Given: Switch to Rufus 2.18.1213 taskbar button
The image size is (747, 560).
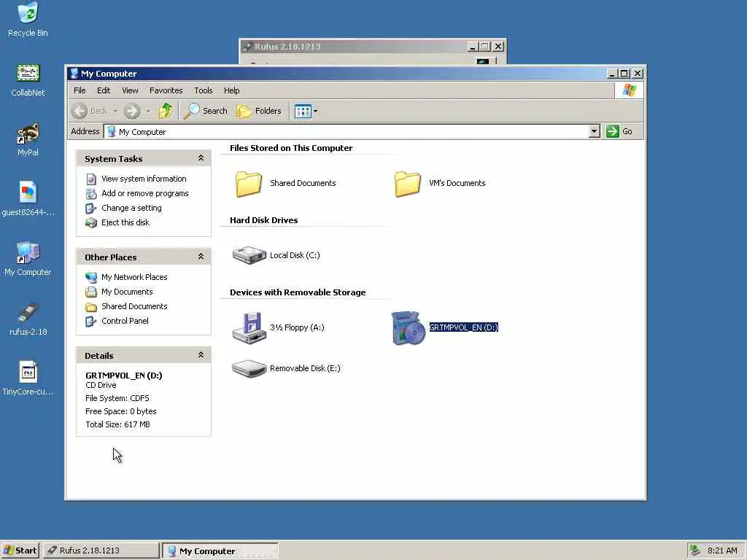Looking at the screenshot, I should point(101,551).
